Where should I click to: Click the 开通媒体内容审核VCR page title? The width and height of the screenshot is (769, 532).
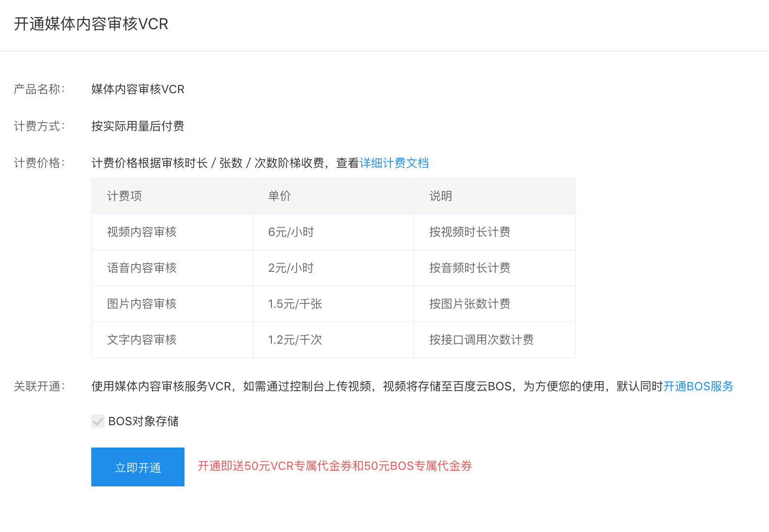click(x=91, y=24)
